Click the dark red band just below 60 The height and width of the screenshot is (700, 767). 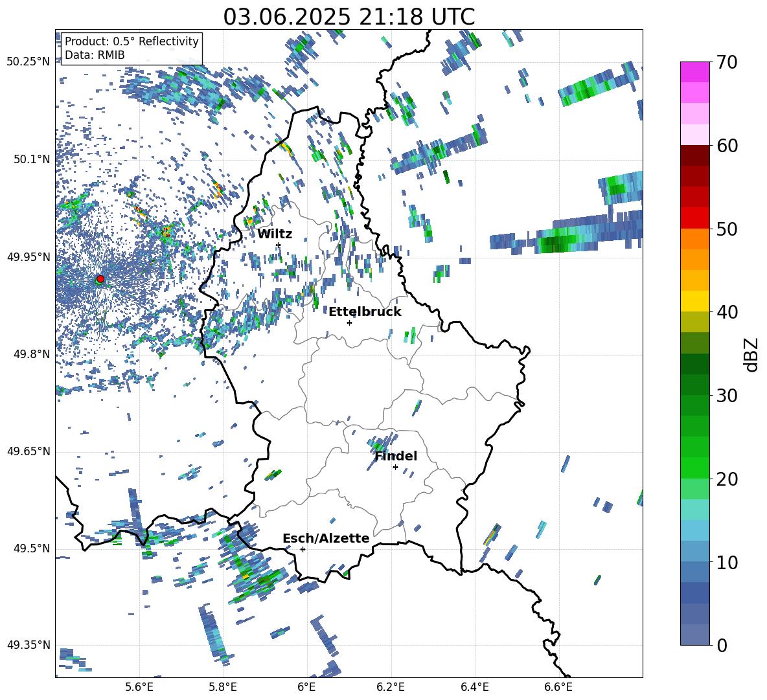tap(694, 155)
